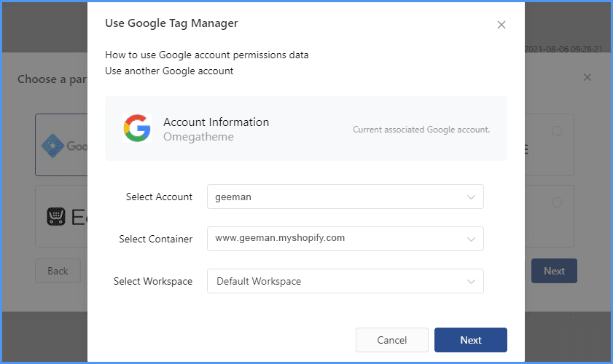Click the Back button in background panel
The image size is (613, 364).
click(58, 271)
